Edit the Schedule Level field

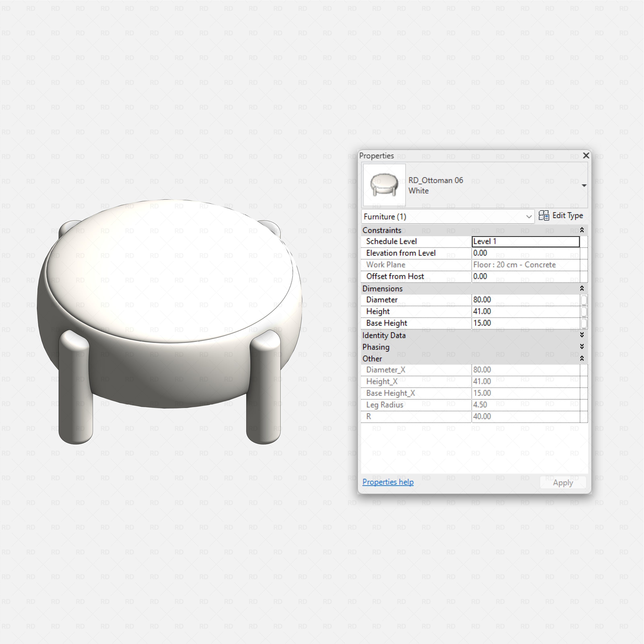coord(525,241)
